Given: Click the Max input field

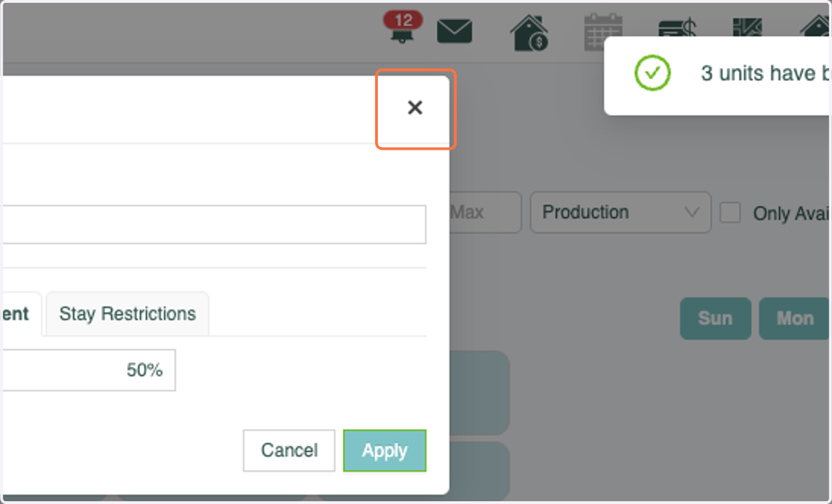Looking at the screenshot, I should [484, 212].
